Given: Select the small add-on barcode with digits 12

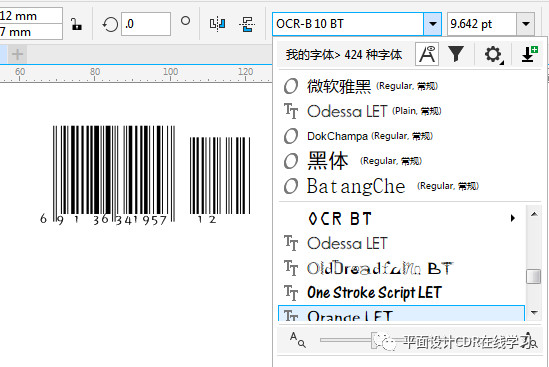Looking at the screenshot, I should click(220, 180).
